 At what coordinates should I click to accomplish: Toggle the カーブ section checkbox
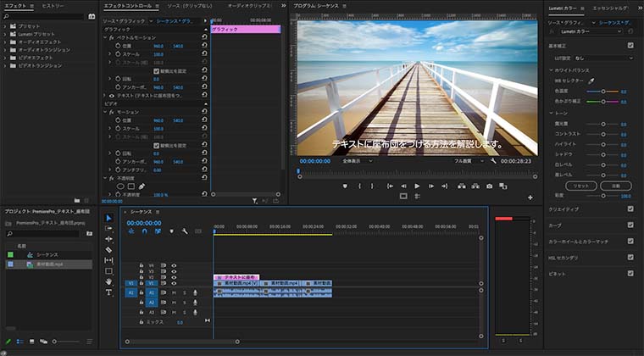point(630,225)
